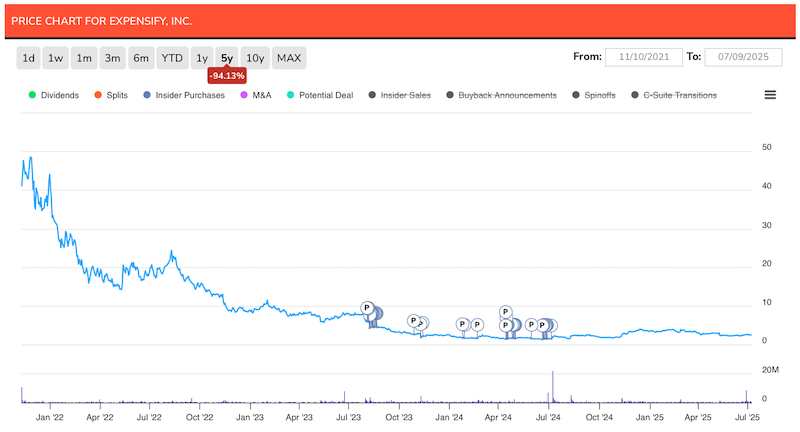The image size is (800, 432).
Task: Switch to the 3m range
Action: point(112,58)
